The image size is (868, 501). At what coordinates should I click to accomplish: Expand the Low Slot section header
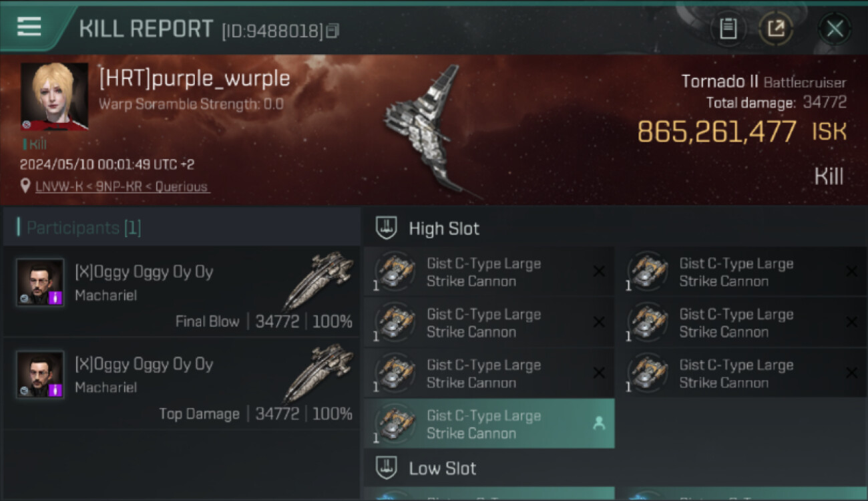[615, 468]
